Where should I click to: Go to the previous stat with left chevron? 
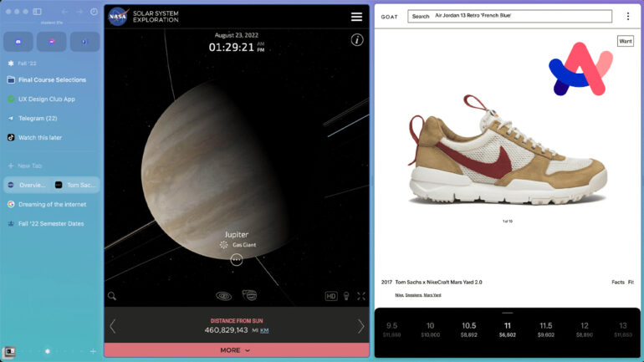coord(113,326)
